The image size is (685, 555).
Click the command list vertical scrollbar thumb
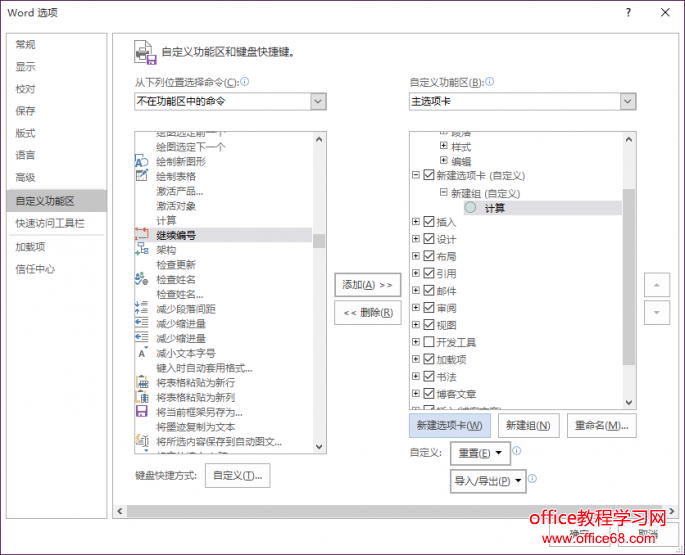point(319,241)
